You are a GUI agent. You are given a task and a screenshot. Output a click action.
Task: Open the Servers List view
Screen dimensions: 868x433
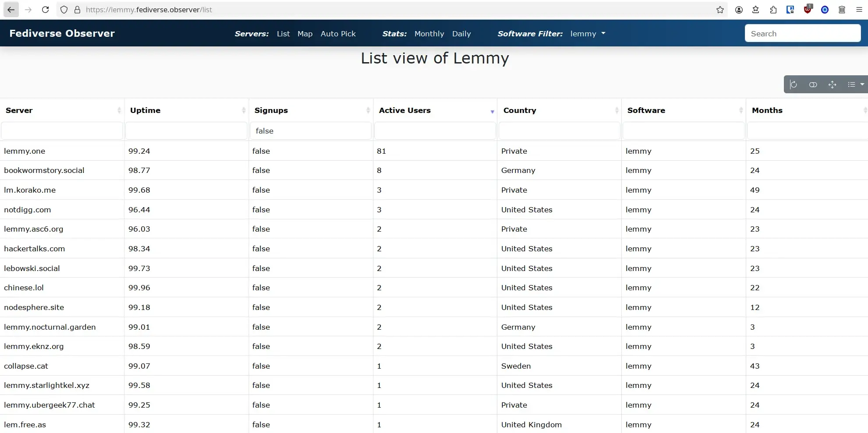coord(283,34)
